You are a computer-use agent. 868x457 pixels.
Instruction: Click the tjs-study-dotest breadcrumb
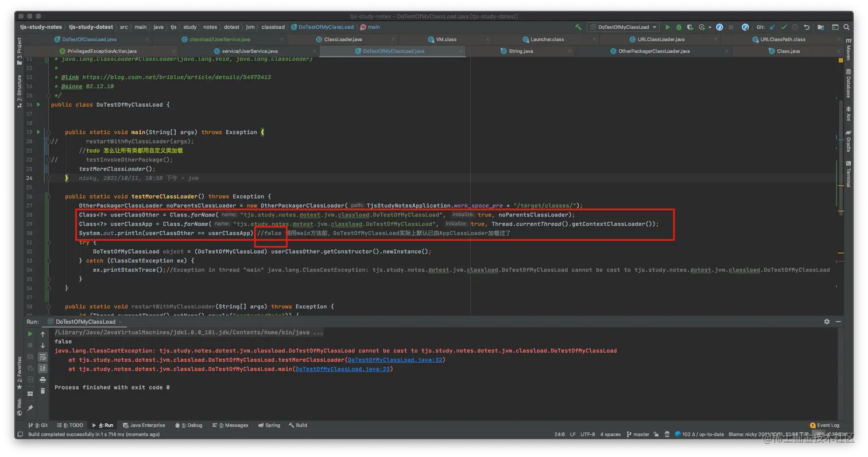coord(90,27)
